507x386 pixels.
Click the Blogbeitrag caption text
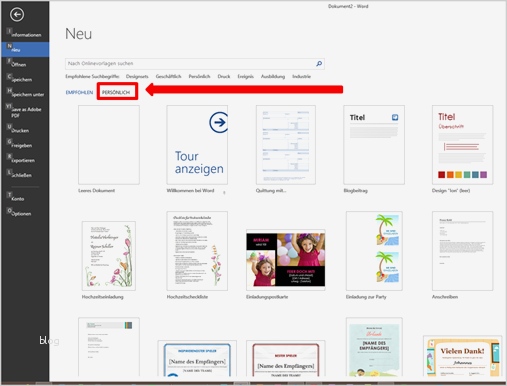tap(355, 190)
